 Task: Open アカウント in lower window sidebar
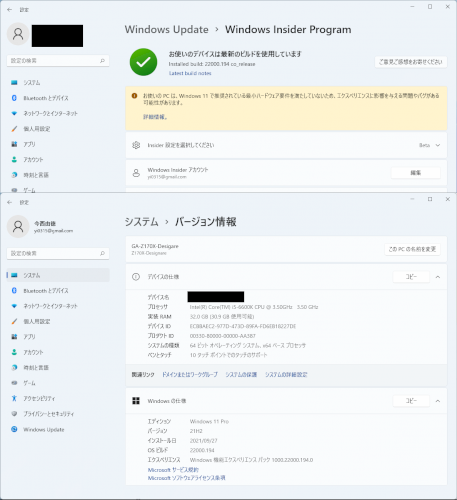(x=33, y=352)
